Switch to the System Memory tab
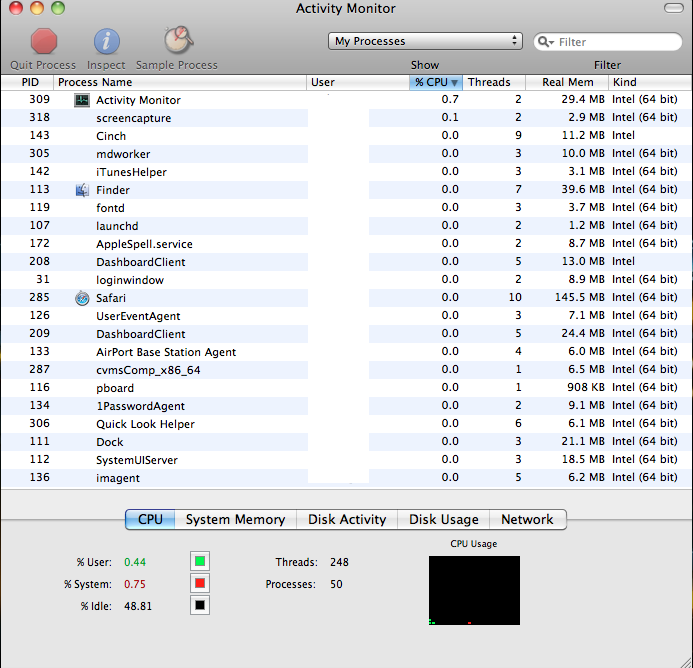This screenshot has height=668, width=693. coord(236,519)
